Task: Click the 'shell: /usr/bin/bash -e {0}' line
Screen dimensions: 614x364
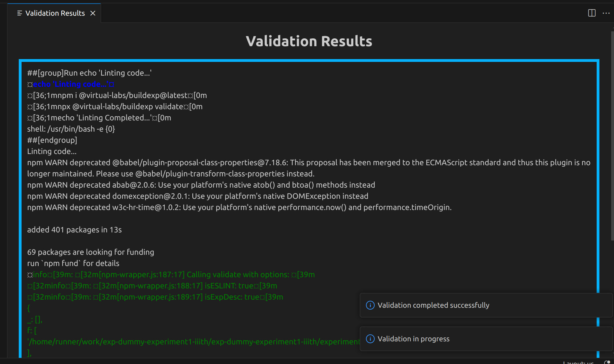Action: (x=71, y=129)
